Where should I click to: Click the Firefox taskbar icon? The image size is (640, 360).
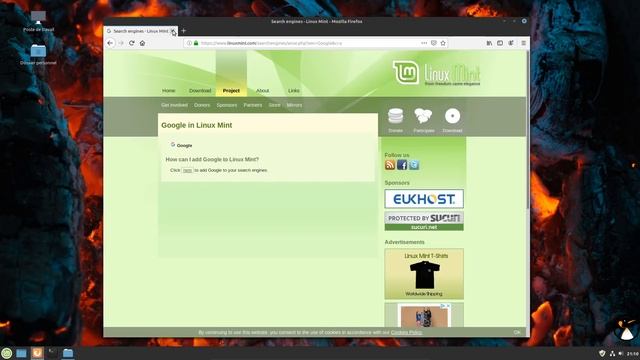coord(37,353)
